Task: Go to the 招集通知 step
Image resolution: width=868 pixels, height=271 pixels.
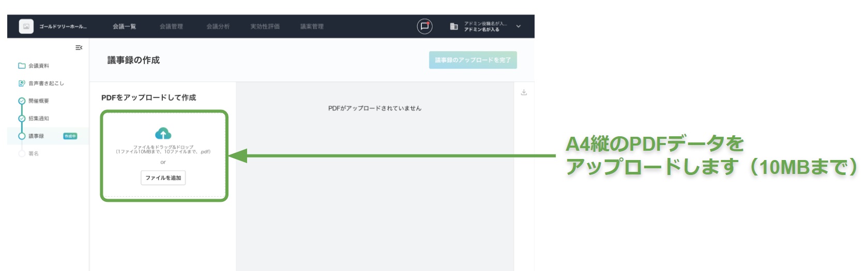Action: [x=39, y=118]
